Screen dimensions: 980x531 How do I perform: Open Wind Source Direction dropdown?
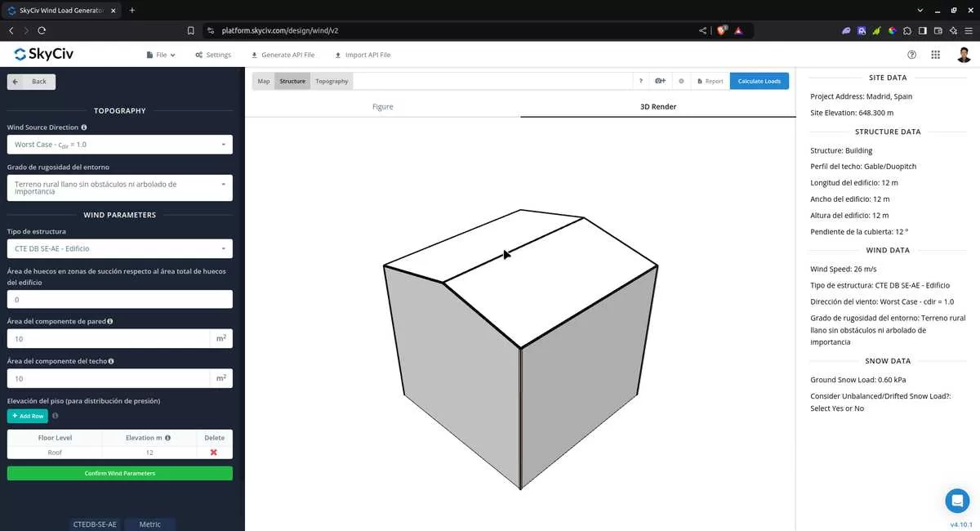(x=120, y=145)
